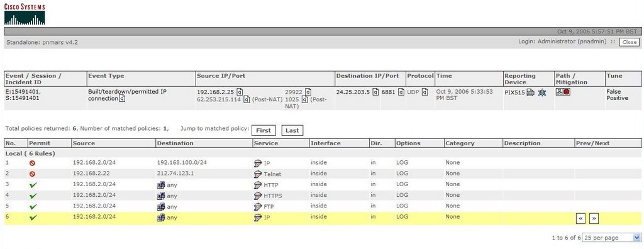Click query icon beside destination IP 24.25.203.5
Viewport: 644px width, 249px height.
coord(375,92)
